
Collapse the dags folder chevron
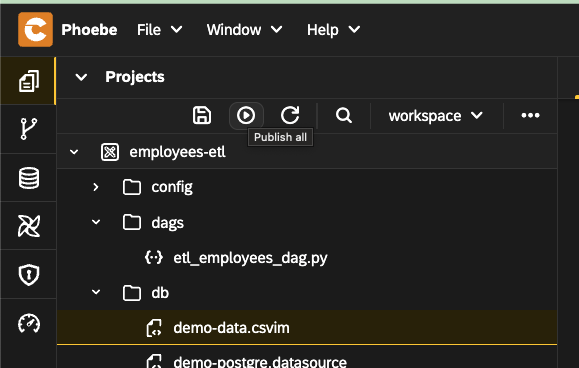96,222
